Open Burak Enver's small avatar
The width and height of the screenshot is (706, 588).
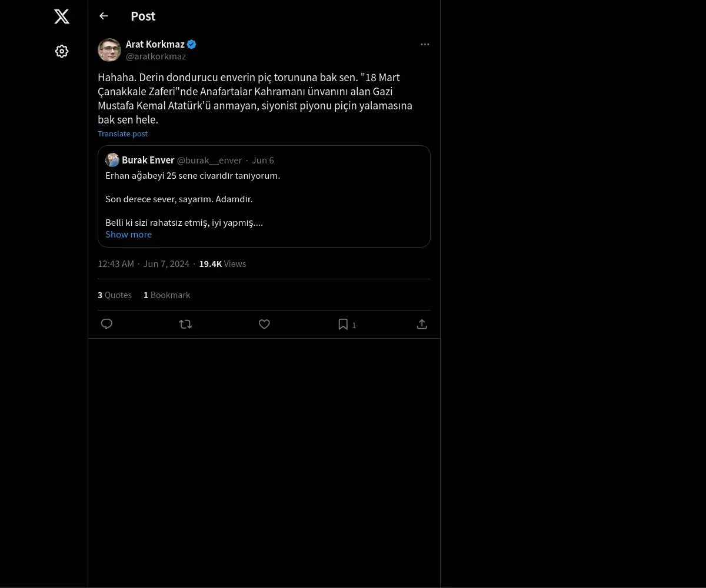click(112, 160)
